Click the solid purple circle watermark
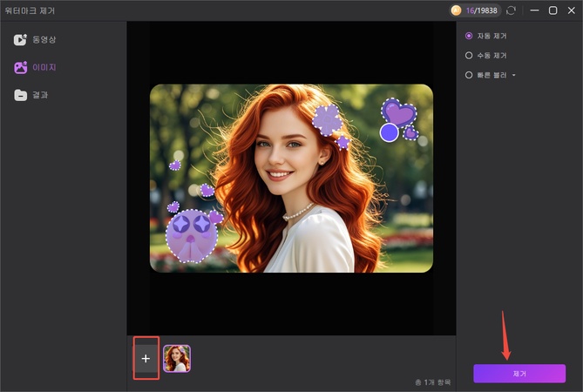 pyautogui.click(x=389, y=132)
